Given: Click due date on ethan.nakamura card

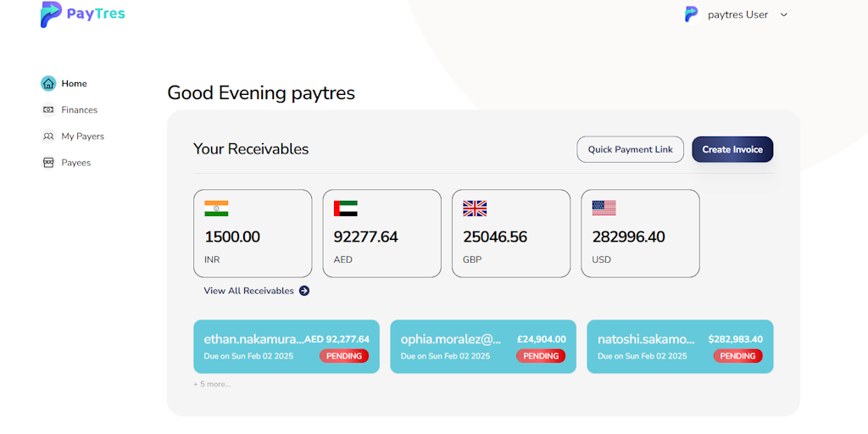Looking at the screenshot, I should coord(248,356).
